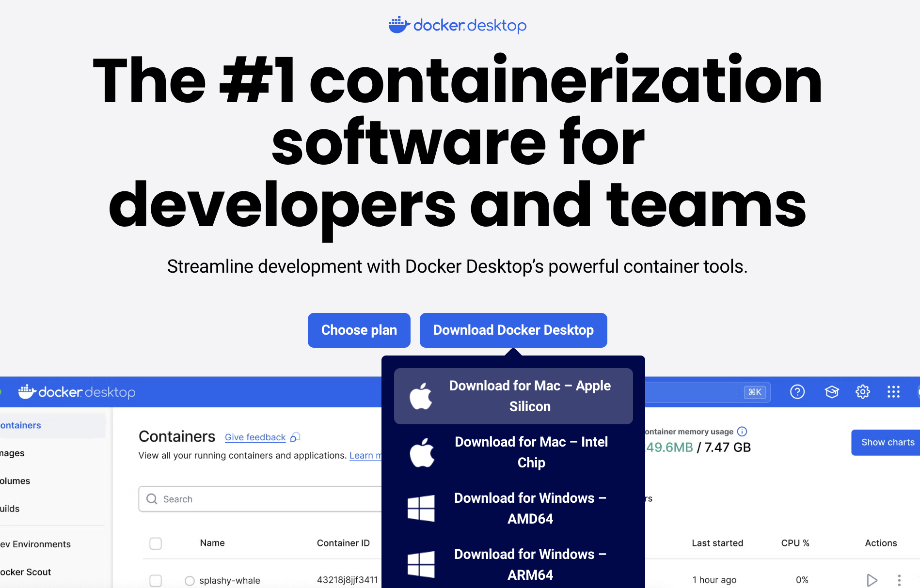Open Dev Environments in the sidebar
The width and height of the screenshot is (920, 588).
coord(52,544)
